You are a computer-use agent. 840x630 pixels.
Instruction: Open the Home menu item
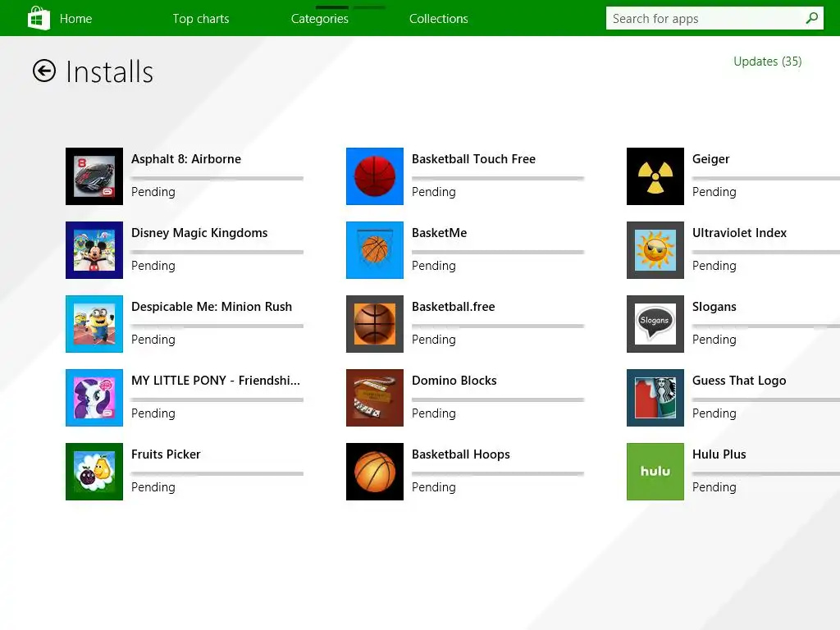pos(75,19)
